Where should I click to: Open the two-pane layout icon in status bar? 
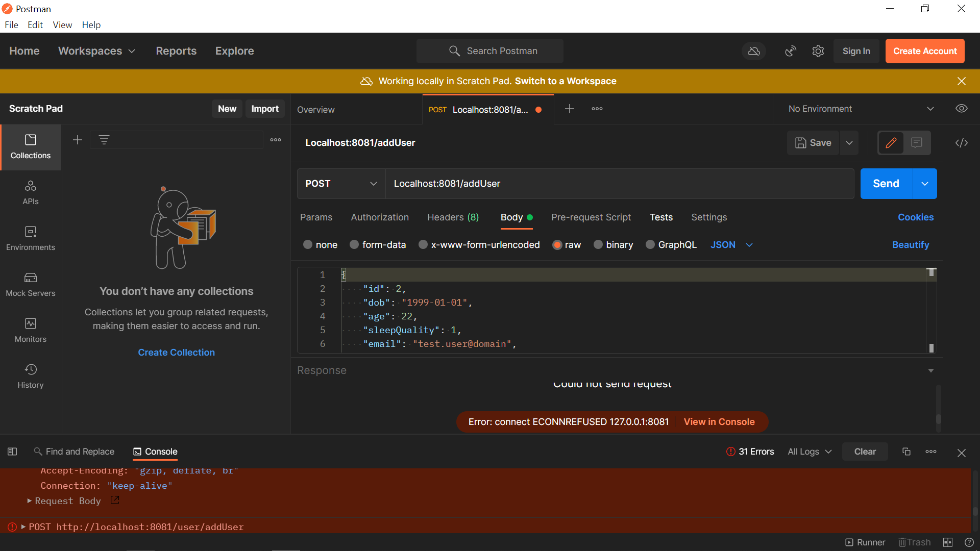(x=948, y=542)
